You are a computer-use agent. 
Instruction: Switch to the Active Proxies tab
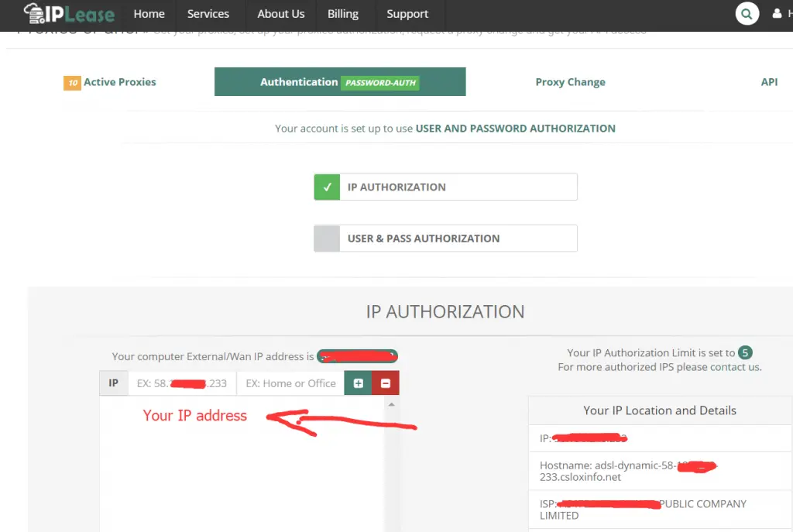coord(120,82)
